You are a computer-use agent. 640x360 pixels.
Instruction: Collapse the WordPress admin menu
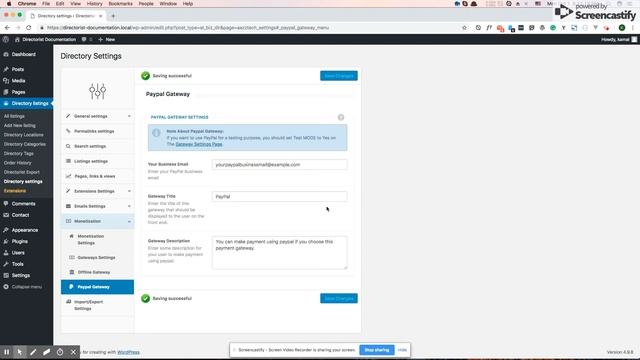[22, 287]
